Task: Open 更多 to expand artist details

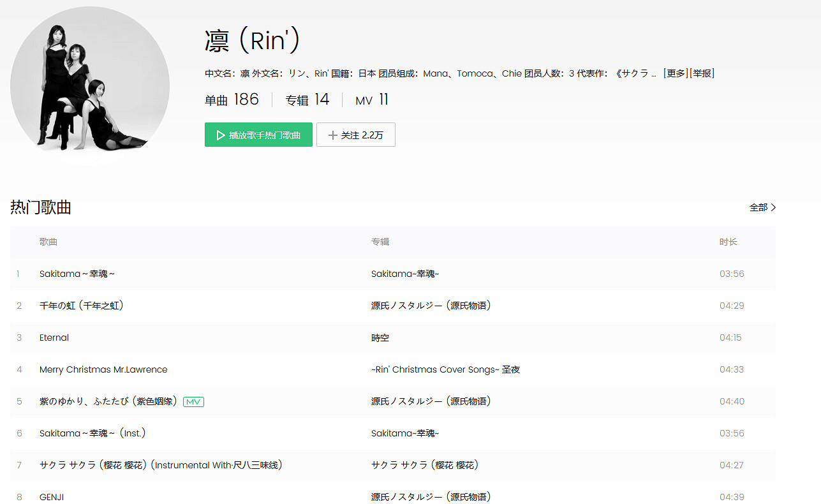Action: point(674,73)
